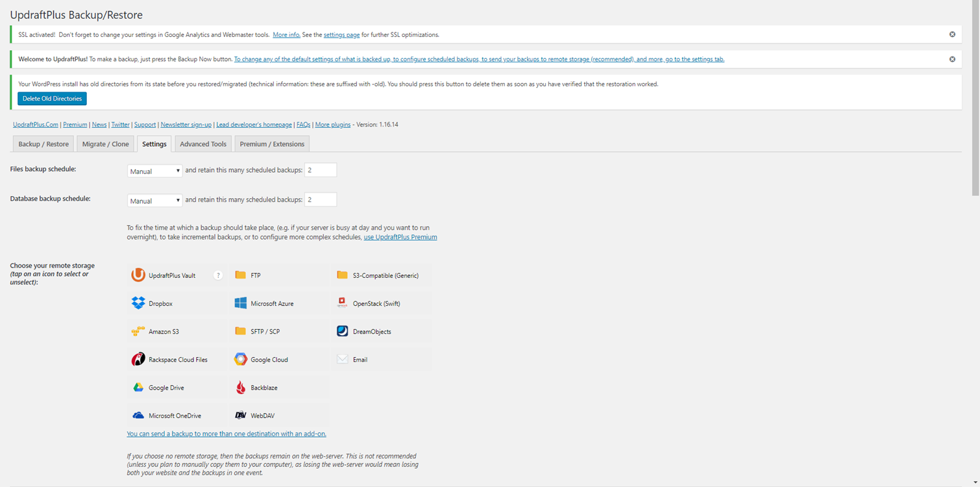Visit Lead developer's homepage link
Image resolution: width=980 pixels, height=487 pixels.
[x=254, y=125]
